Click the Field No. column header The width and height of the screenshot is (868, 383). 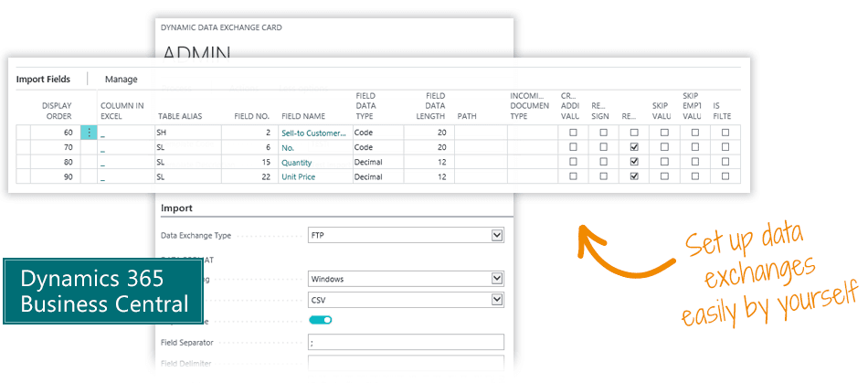252,116
